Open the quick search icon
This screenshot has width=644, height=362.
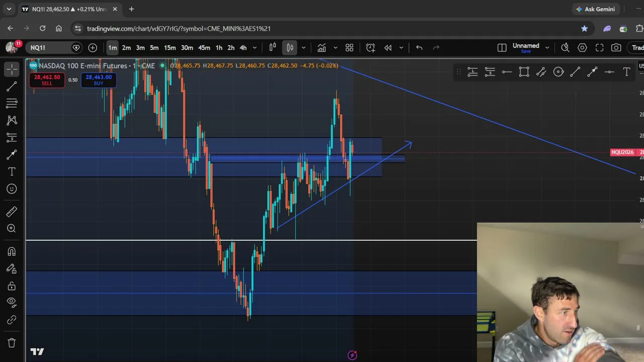pos(565,48)
